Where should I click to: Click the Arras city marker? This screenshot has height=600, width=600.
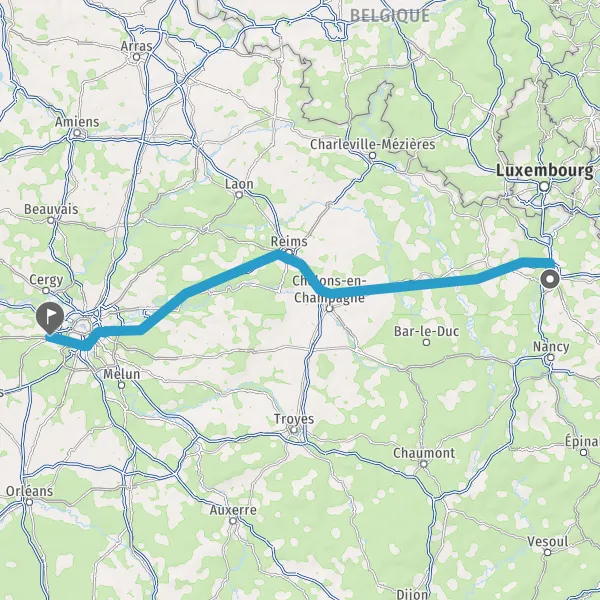coord(136,57)
